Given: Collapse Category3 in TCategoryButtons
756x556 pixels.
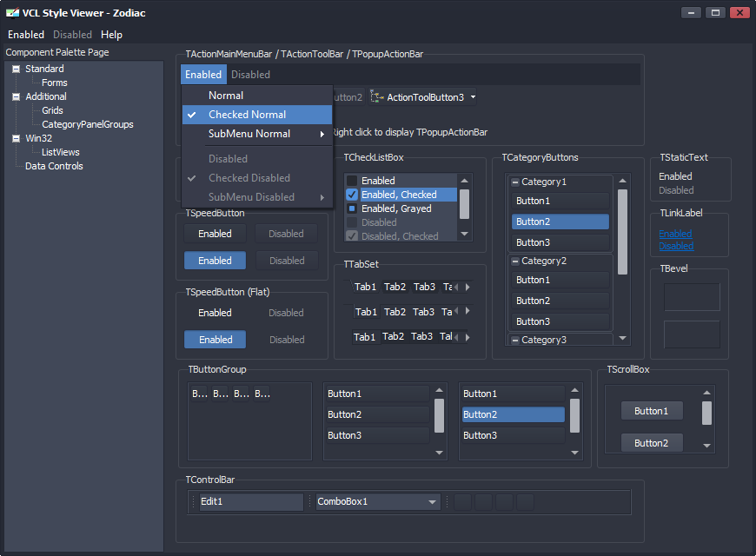Looking at the screenshot, I should [515, 340].
